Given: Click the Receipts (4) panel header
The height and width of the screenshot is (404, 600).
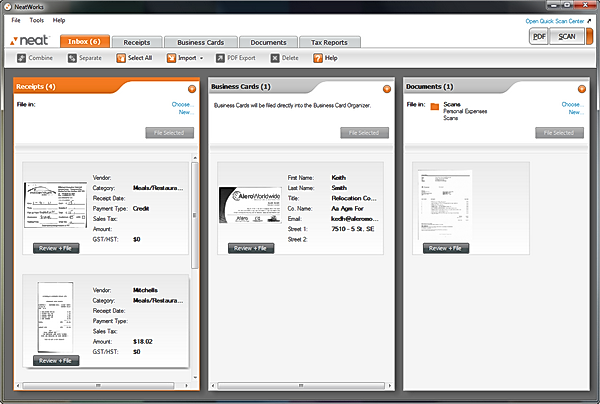Looking at the screenshot, I should pos(36,86).
